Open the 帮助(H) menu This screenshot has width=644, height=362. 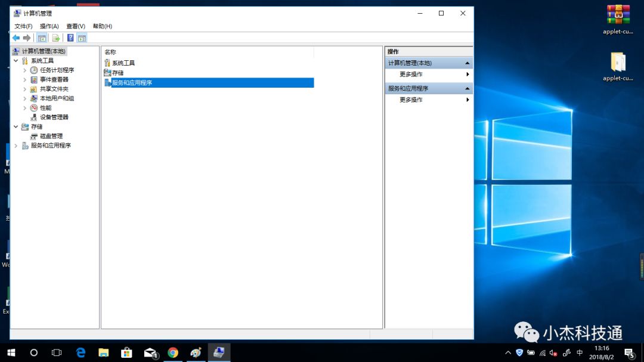coord(103,26)
